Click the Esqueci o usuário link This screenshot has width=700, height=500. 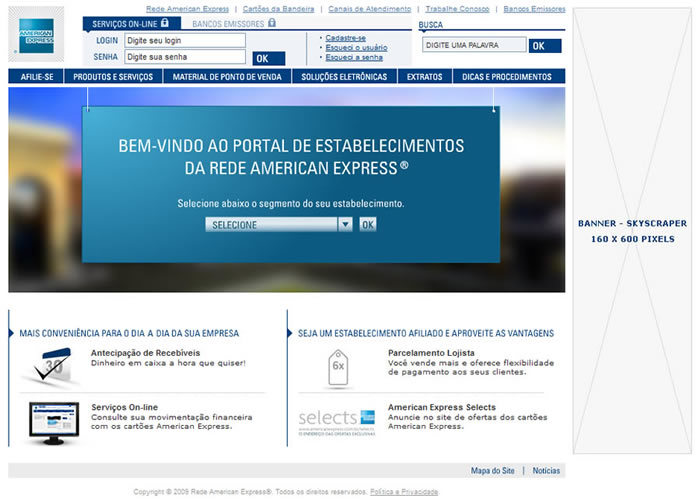point(356,48)
